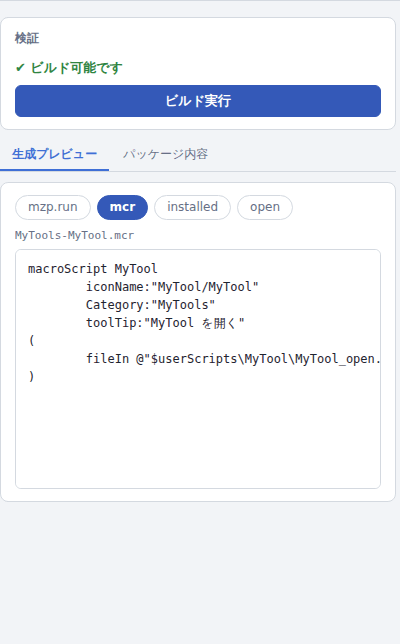Click the Category:"MyTools" code line
This screenshot has height=644, width=400.
point(150,305)
